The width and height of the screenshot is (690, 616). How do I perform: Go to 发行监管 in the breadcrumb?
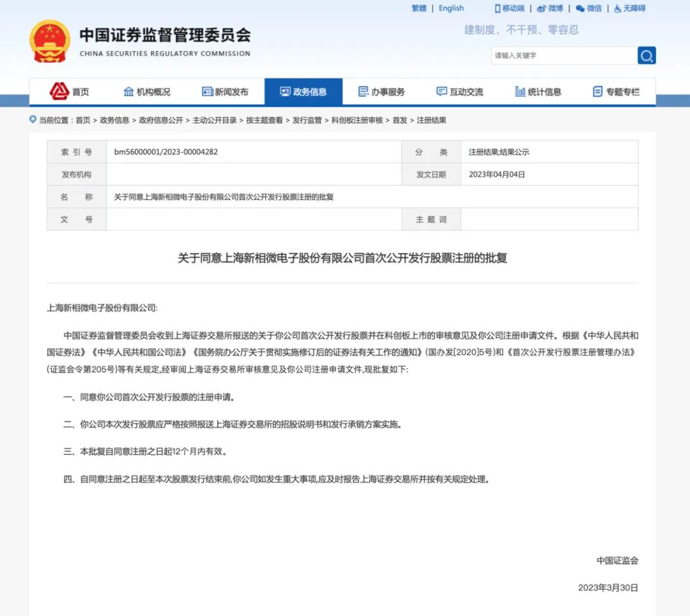(x=307, y=120)
